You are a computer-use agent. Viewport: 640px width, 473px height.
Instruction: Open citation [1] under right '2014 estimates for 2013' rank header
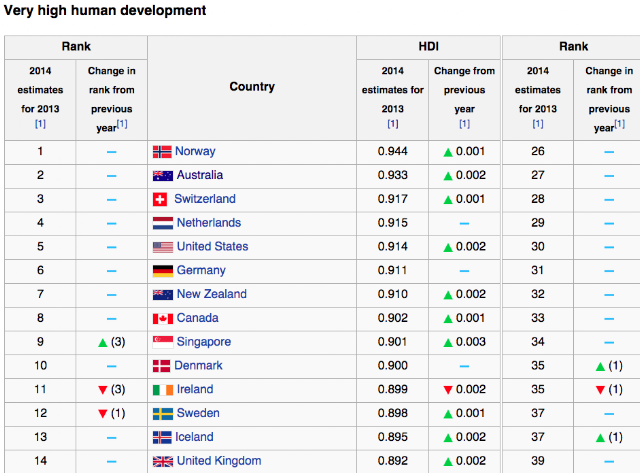[538, 124]
